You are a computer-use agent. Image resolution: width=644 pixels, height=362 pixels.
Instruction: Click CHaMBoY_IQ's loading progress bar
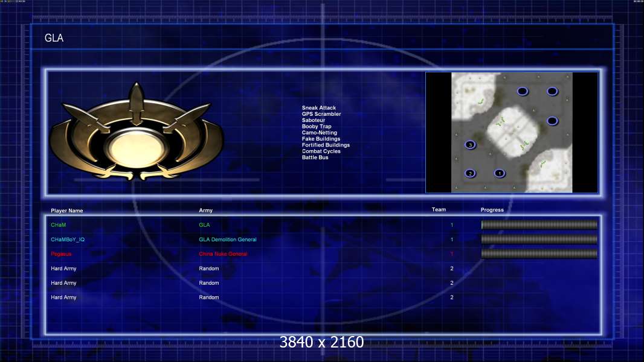pos(539,240)
